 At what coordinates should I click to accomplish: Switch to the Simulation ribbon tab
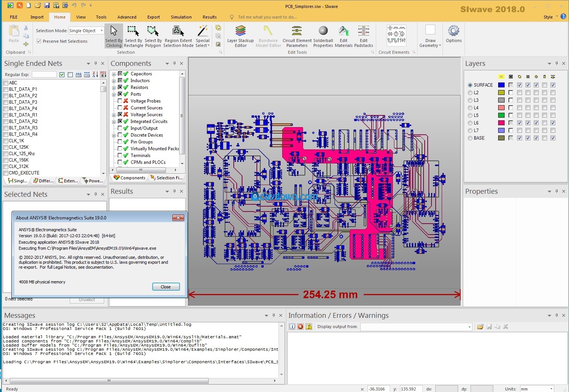tap(181, 17)
